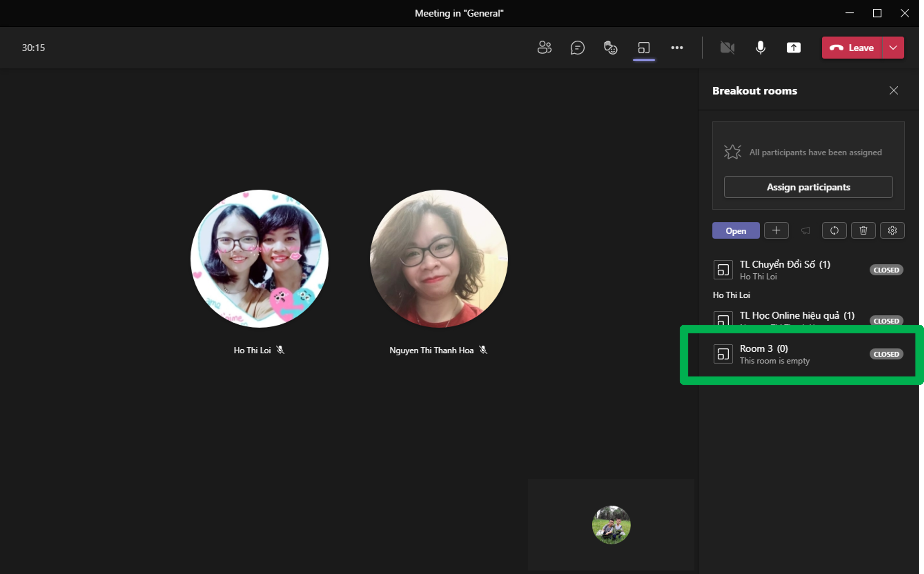
Task: Open More actions ellipsis menu
Action: pyautogui.click(x=677, y=48)
